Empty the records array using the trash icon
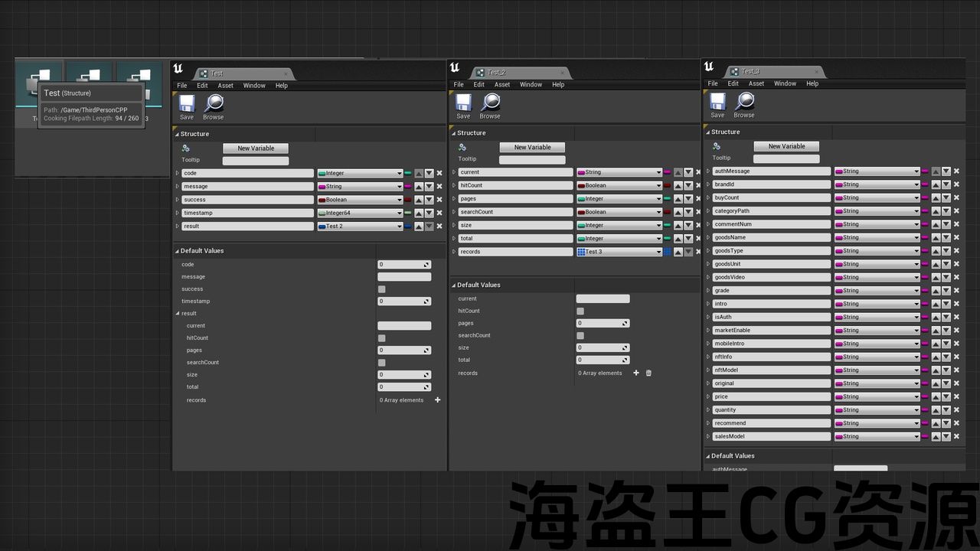 pos(648,373)
